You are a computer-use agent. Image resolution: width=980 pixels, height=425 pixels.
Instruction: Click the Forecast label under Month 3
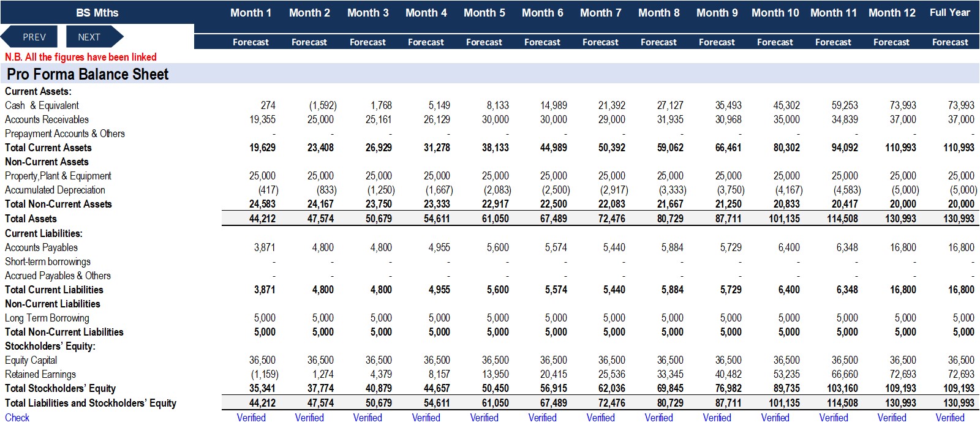tap(367, 42)
